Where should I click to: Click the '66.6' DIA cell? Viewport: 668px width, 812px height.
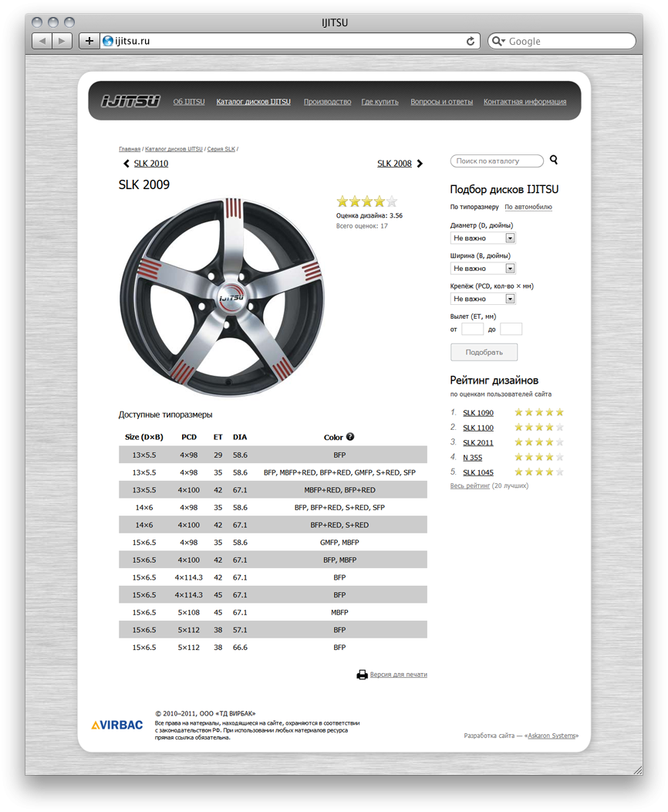[240, 648]
